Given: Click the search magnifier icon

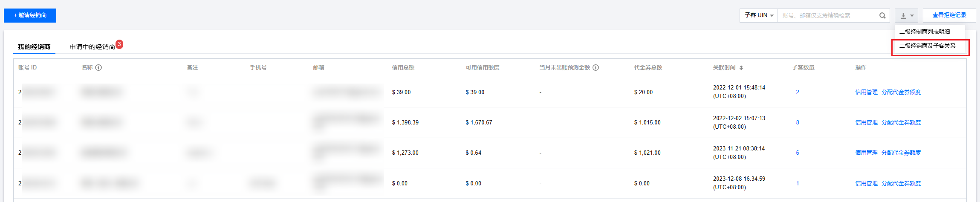Looking at the screenshot, I should tap(882, 15).
